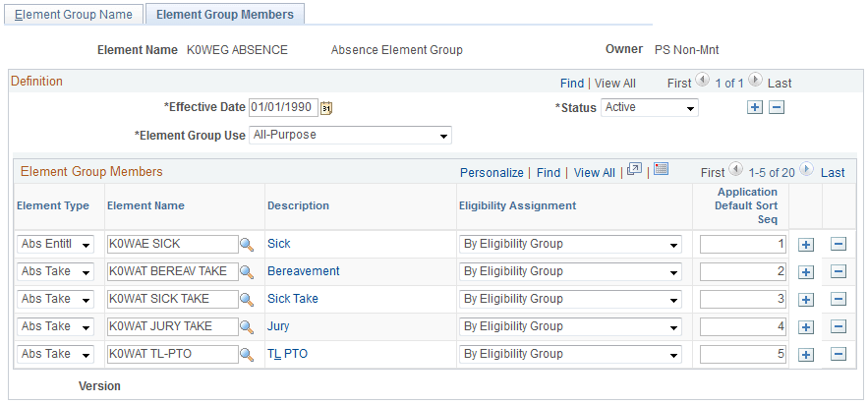Add a new Definition effective-dated row

pos(754,108)
